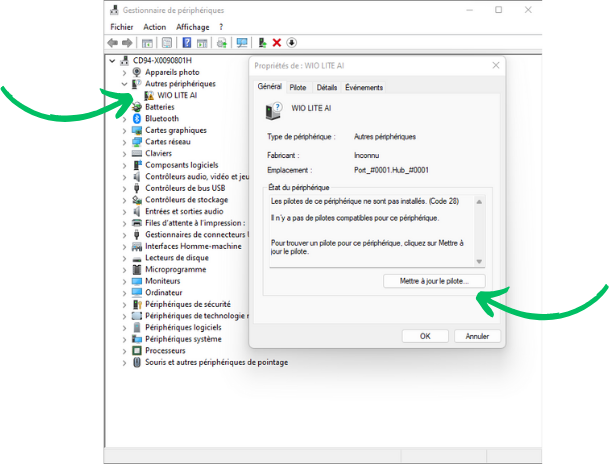Click the Forward arrow in the toolbar
610x464 pixels.
pos(127,43)
